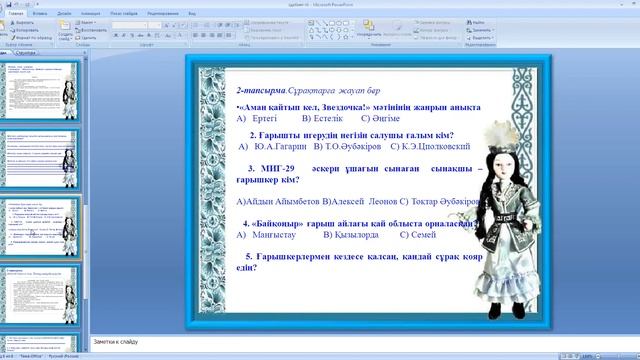640x360 pixels.
Task: Open the Анимация ribbon tab
Action: point(90,13)
